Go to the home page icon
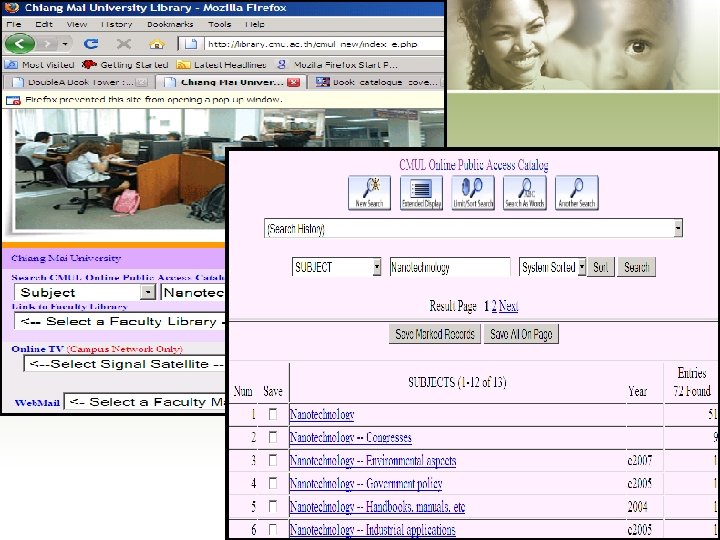This screenshot has width=720, height=540. pos(157,44)
